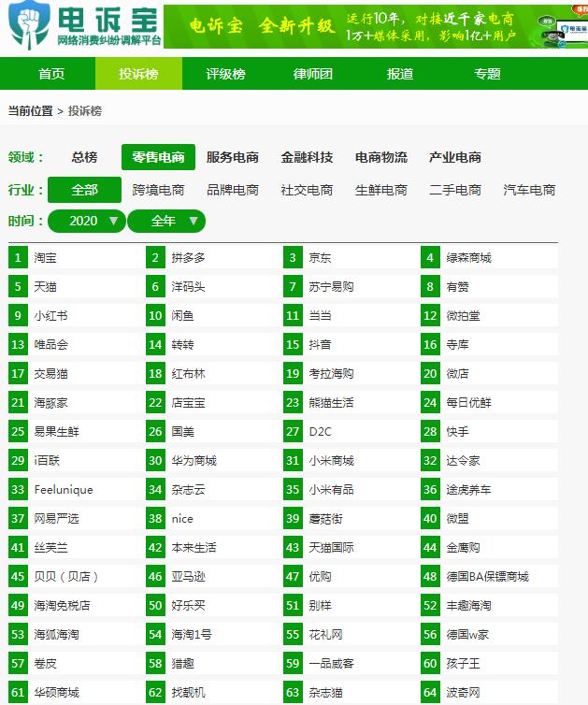Screen dimensions: 588x705
Task: Select 生鲜电商 industry filter
Action: pyautogui.click(x=380, y=190)
